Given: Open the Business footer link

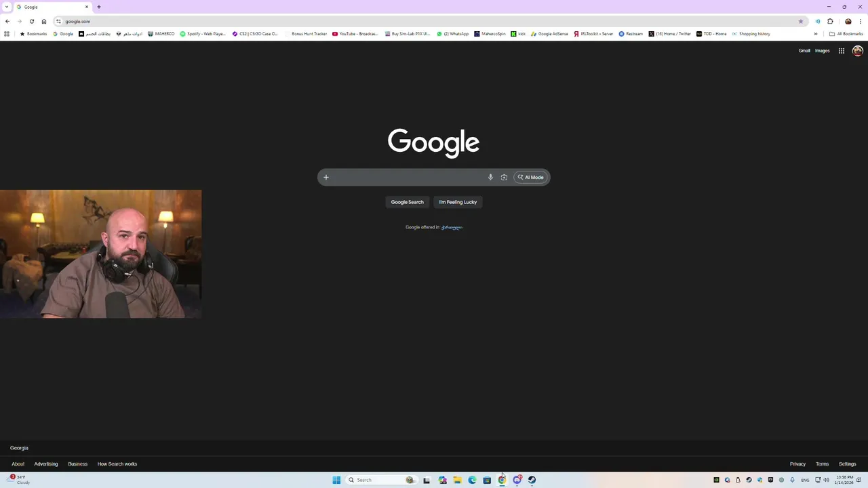Looking at the screenshot, I should tap(77, 464).
